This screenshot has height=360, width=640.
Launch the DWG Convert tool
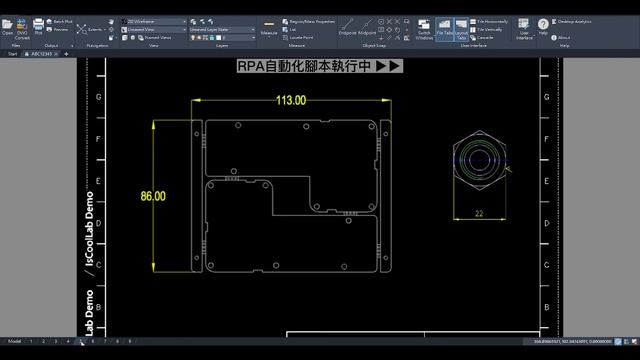pos(22,29)
